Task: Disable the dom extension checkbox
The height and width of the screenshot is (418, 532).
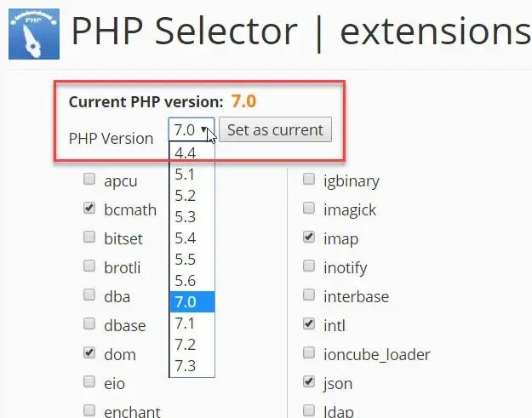Action: [89, 352]
